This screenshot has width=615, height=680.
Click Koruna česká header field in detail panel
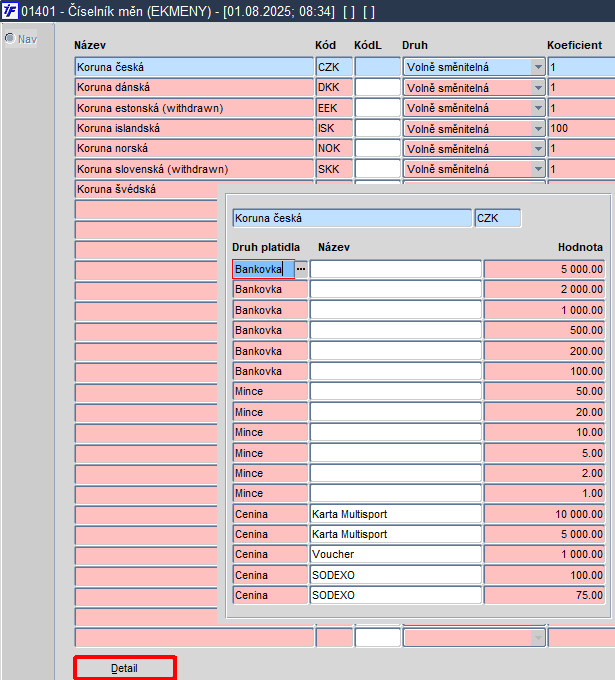point(352,218)
